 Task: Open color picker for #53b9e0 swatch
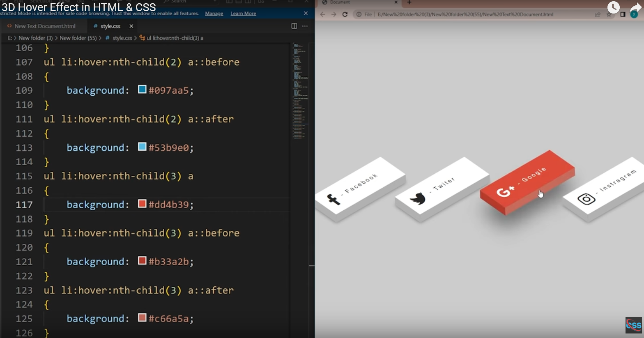[142, 147]
